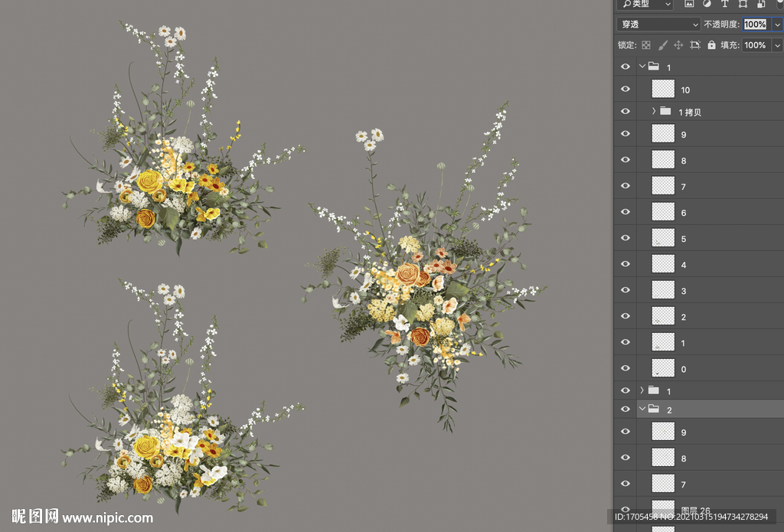
Task: Click the lock transparent pixels icon
Action: tap(645, 45)
